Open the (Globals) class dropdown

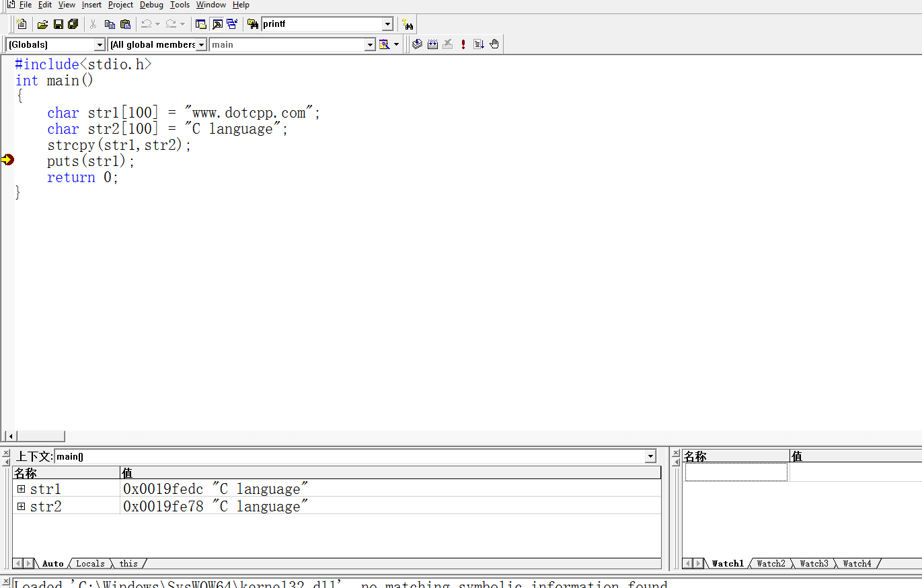click(100, 45)
